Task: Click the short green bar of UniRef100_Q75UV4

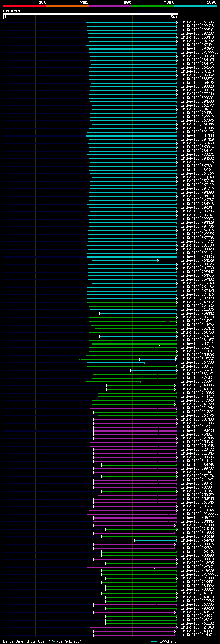Action: tap(113, 382)
